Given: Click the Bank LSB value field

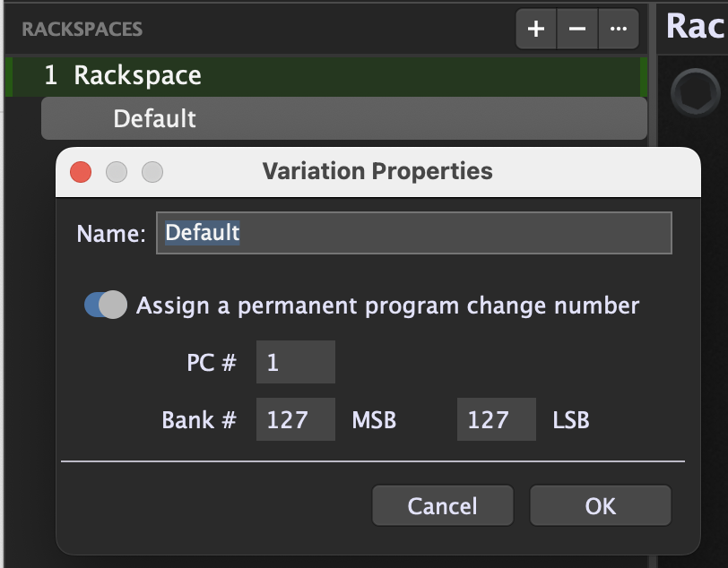Looking at the screenshot, I should 496,419.
